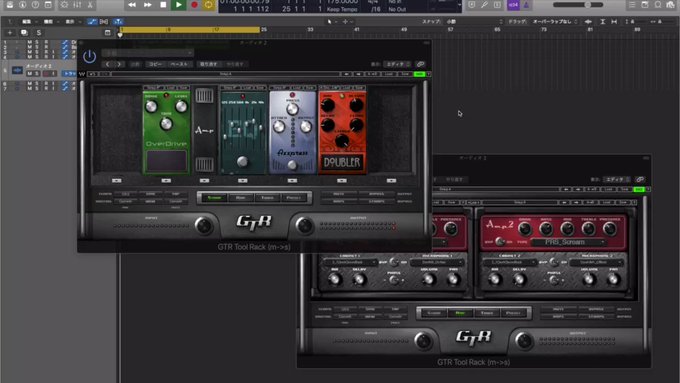The image size is (680, 383).
Task: Go to next preset with right arrow
Action: [x=119, y=64]
